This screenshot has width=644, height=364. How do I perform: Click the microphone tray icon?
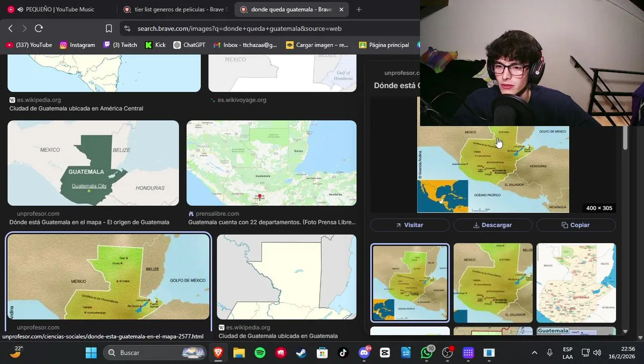550,352
